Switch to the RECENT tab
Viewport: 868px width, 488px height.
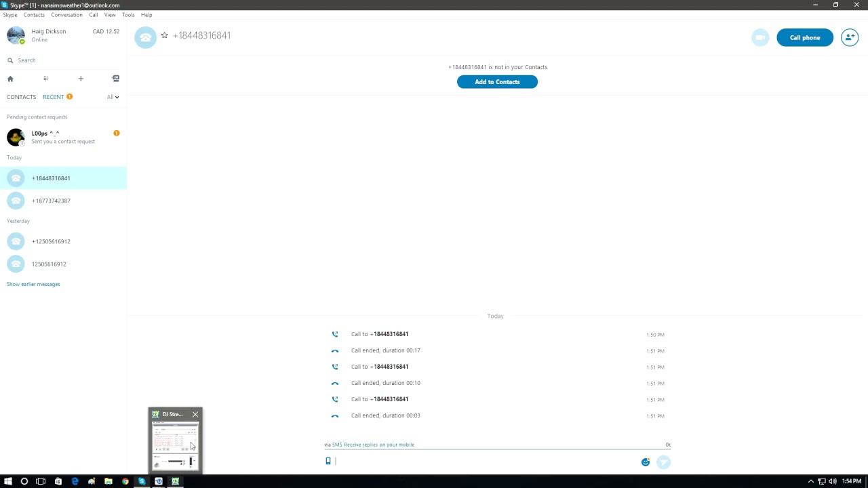click(54, 97)
